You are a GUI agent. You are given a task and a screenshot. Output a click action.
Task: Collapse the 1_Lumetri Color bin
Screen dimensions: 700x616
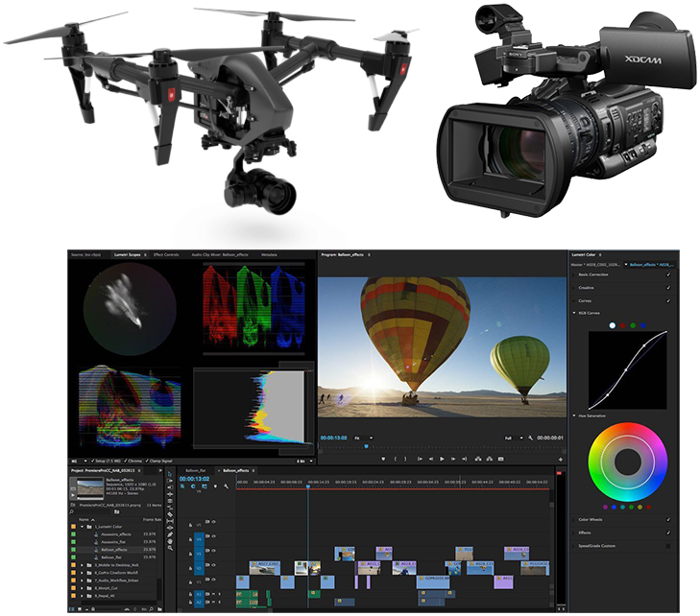coord(83,527)
